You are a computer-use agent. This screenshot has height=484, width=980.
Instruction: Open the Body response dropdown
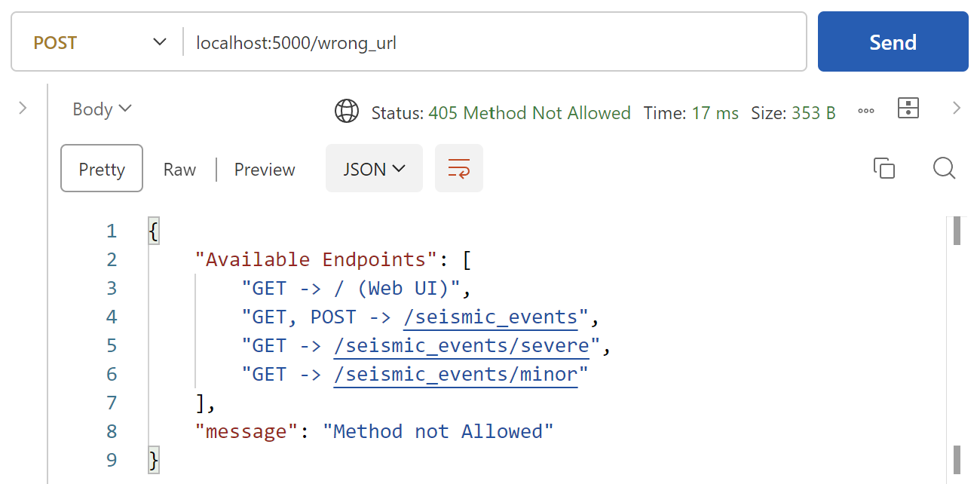pyautogui.click(x=102, y=109)
